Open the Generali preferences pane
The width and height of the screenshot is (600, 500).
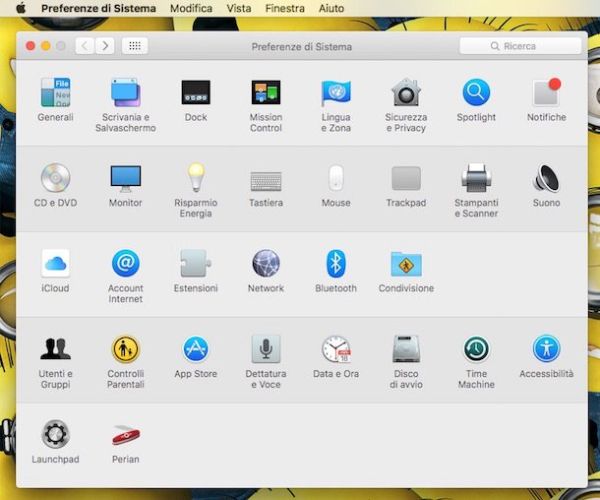tap(55, 93)
